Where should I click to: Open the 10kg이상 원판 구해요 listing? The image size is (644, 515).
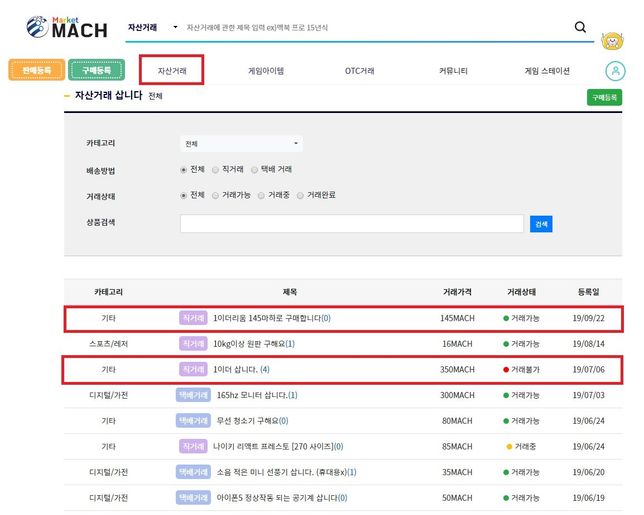point(253,344)
